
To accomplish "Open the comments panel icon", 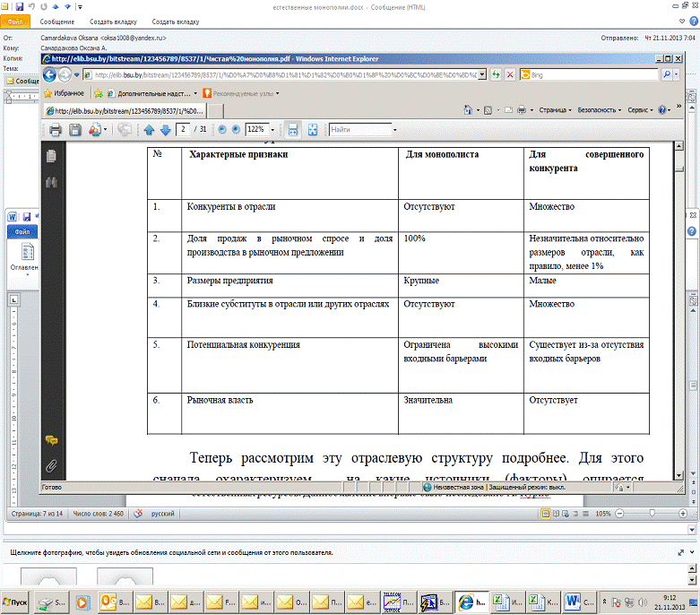I will (x=52, y=439).
